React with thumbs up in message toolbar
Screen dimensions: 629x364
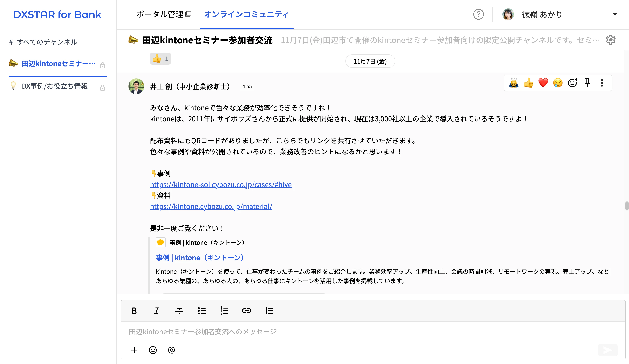click(x=528, y=83)
